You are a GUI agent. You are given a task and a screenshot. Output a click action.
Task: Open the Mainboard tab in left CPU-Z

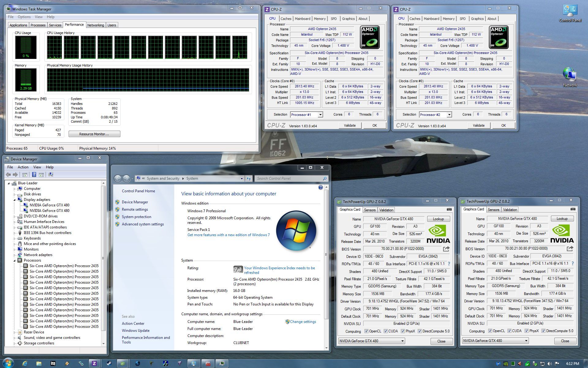point(302,19)
